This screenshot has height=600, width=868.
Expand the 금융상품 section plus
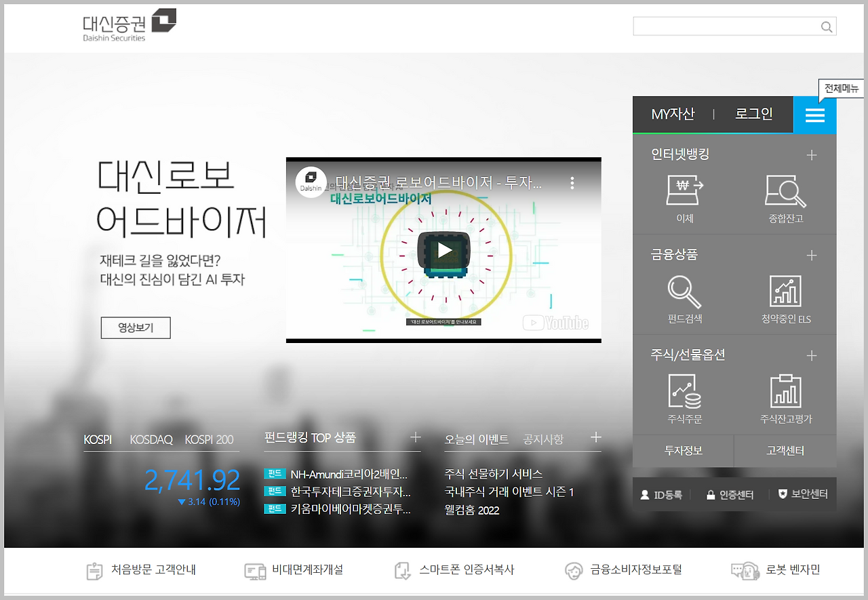click(811, 256)
